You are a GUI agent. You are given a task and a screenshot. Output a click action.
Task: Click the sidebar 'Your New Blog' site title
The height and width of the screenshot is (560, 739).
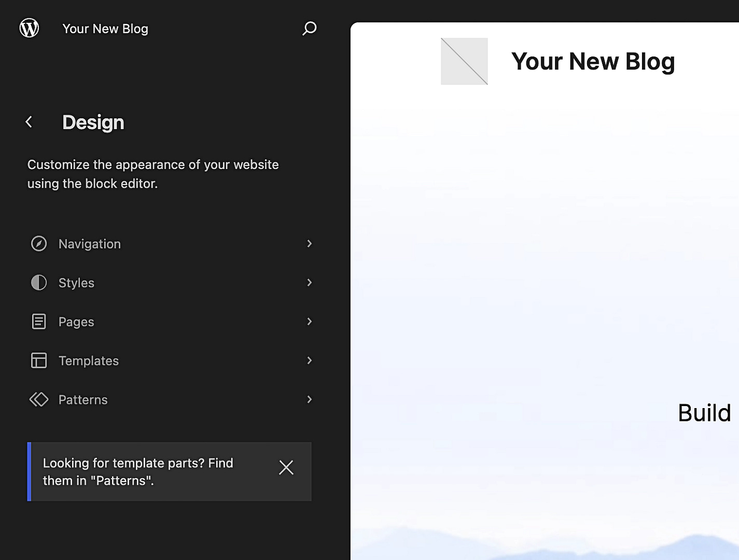coord(105,29)
